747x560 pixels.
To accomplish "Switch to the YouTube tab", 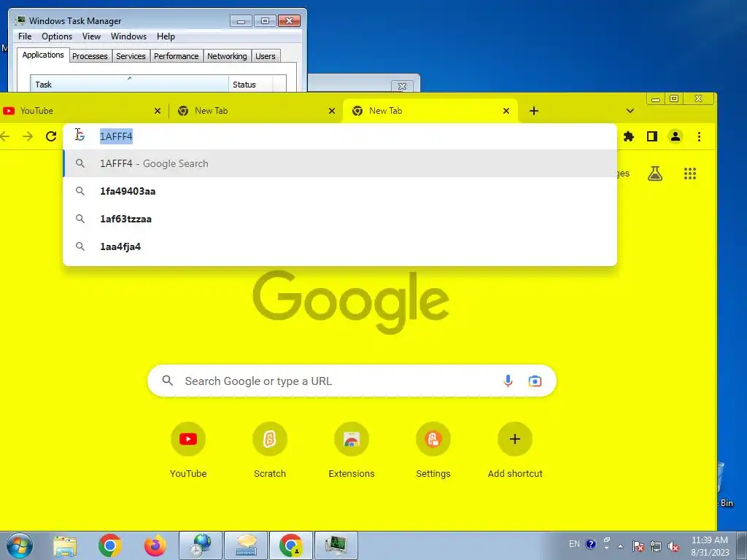I will [81, 111].
